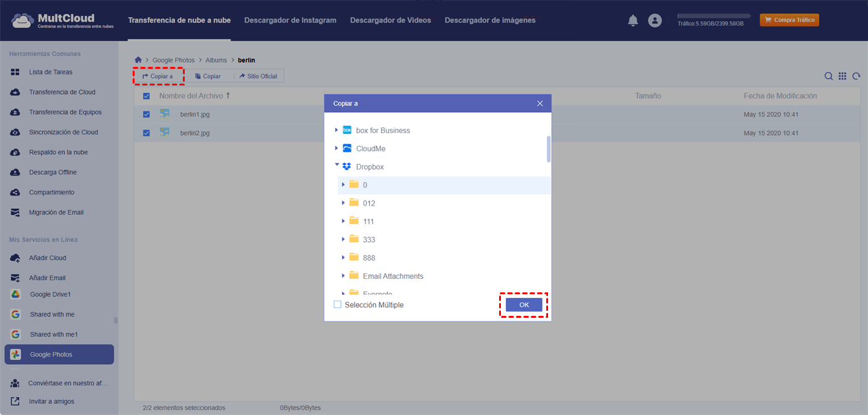The width and height of the screenshot is (868, 415).
Task: Enable Selección Múltiple checkbox
Action: pyautogui.click(x=337, y=305)
